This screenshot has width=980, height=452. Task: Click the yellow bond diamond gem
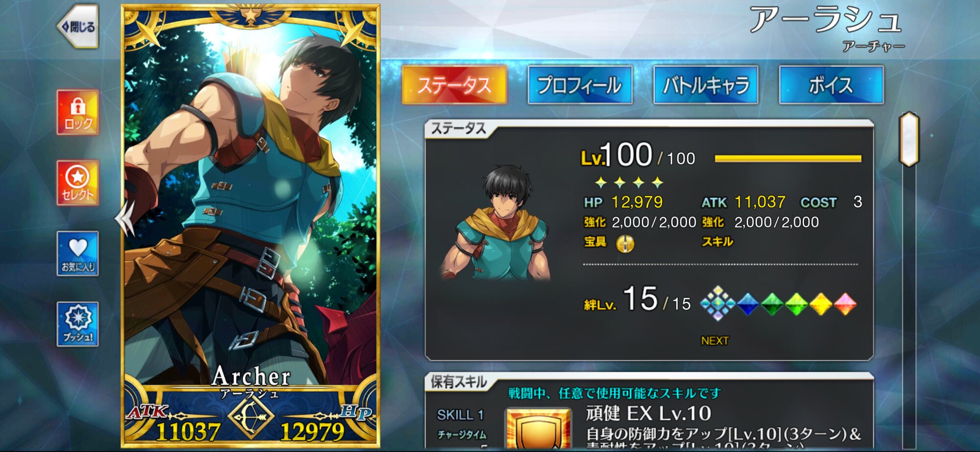(821, 304)
